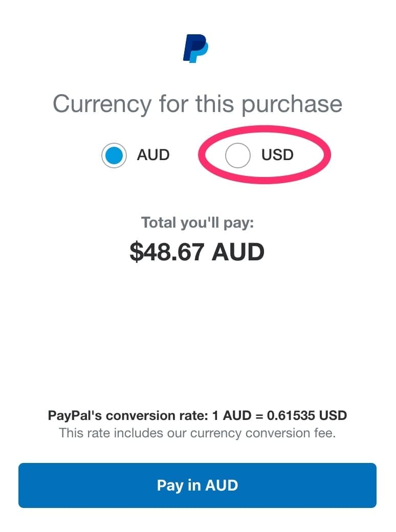
Task: Click the blue payment button at the bottom
Action: (x=198, y=485)
